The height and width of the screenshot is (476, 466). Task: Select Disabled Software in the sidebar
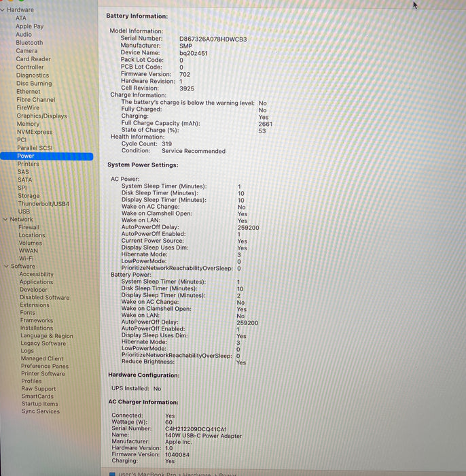coord(45,298)
